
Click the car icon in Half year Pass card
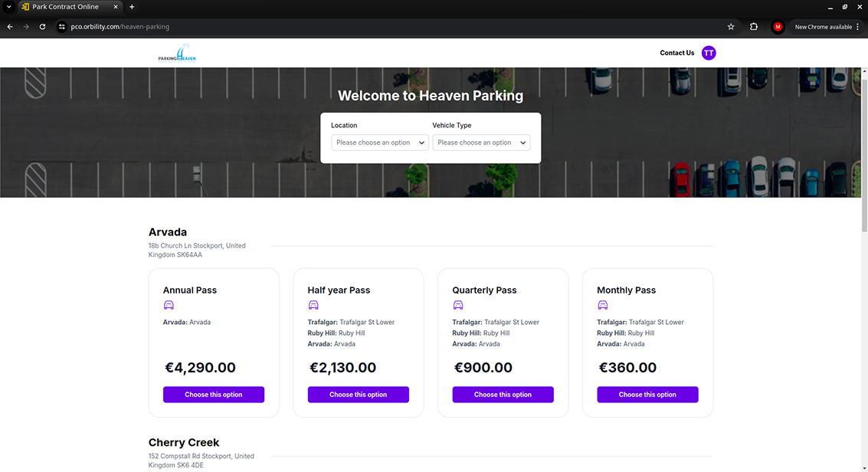point(313,305)
